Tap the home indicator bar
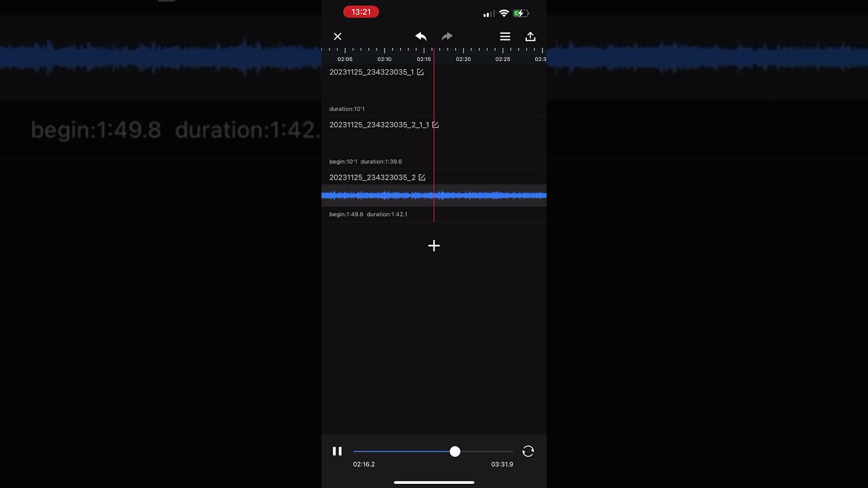The width and height of the screenshot is (868, 488). pyautogui.click(x=434, y=483)
